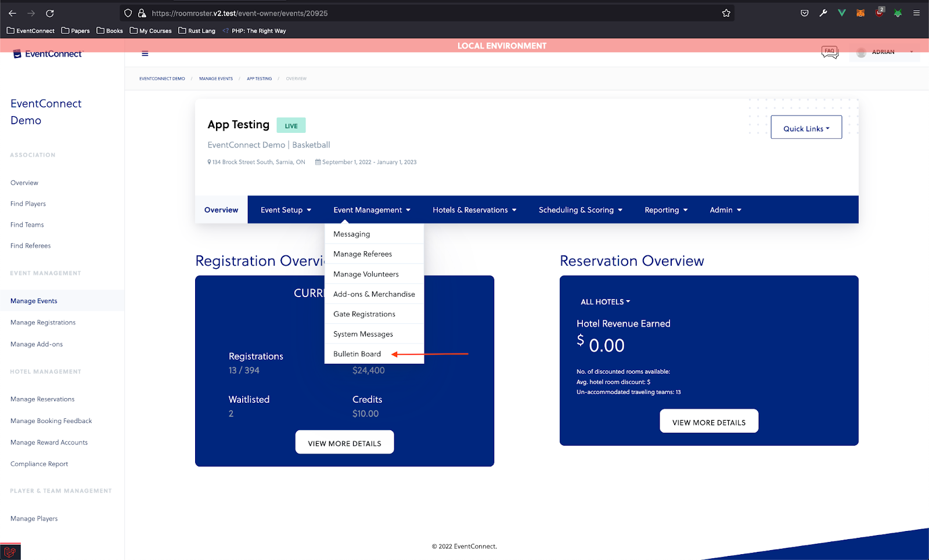Select the Overview tab
Screen dimensions: 929x560
(x=221, y=210)
